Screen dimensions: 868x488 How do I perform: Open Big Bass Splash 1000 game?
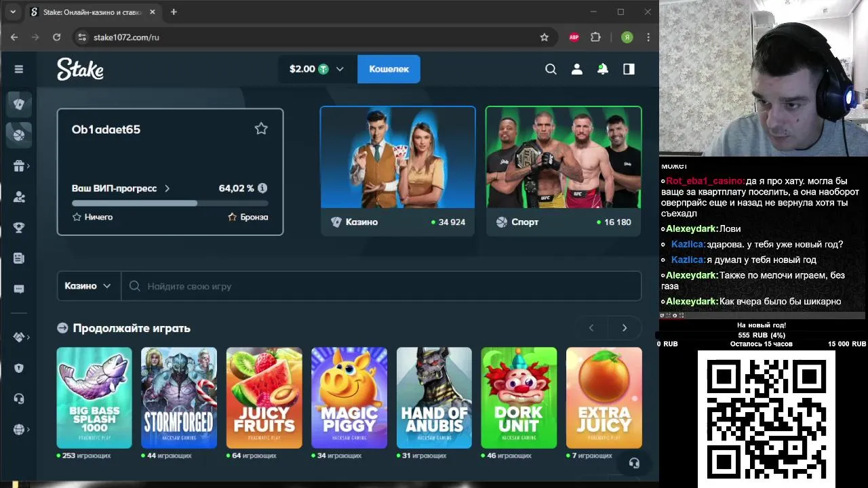[94, 398]
